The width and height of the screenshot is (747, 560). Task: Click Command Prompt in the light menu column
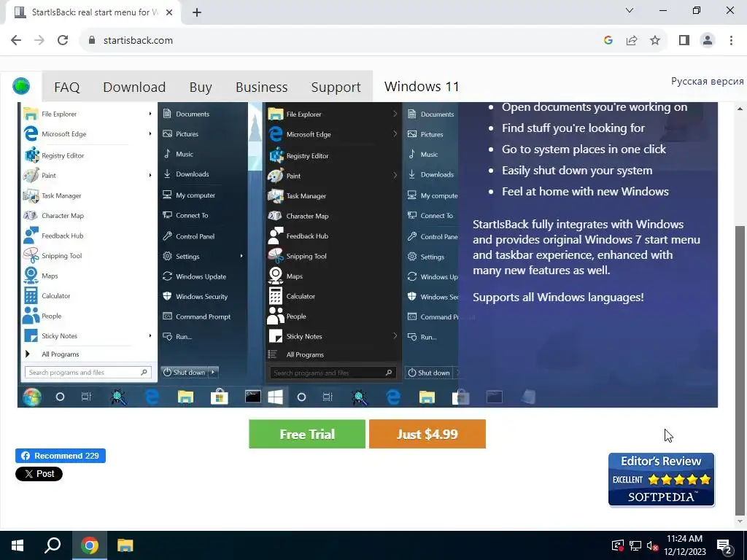pyautogui.click(x=196, y=316)
